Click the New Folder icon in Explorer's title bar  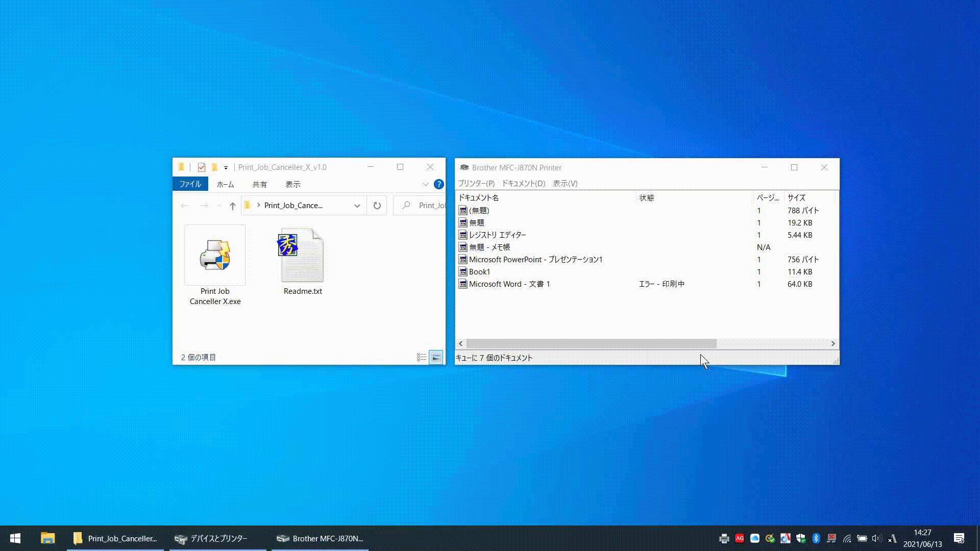(x=215, y=167)
